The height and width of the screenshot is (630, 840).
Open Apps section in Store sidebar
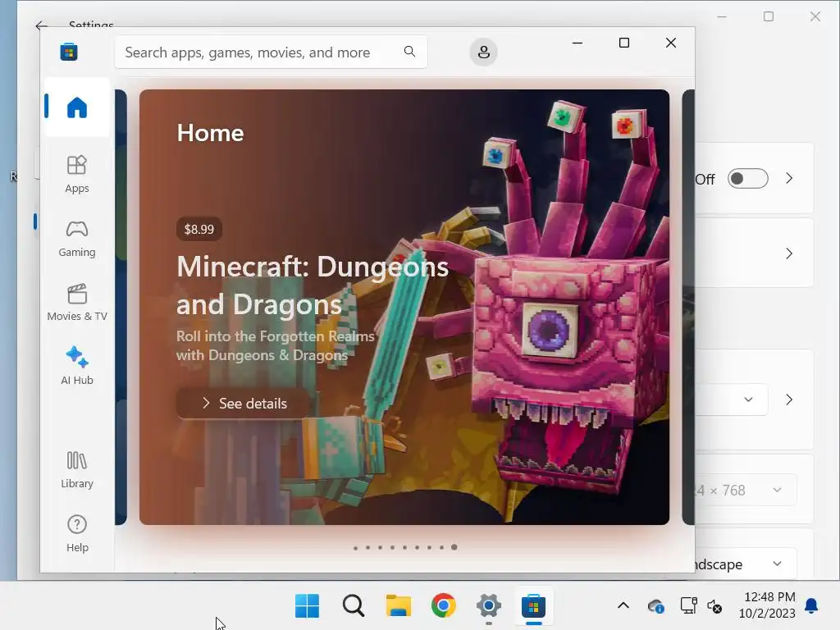pos(76,174)
